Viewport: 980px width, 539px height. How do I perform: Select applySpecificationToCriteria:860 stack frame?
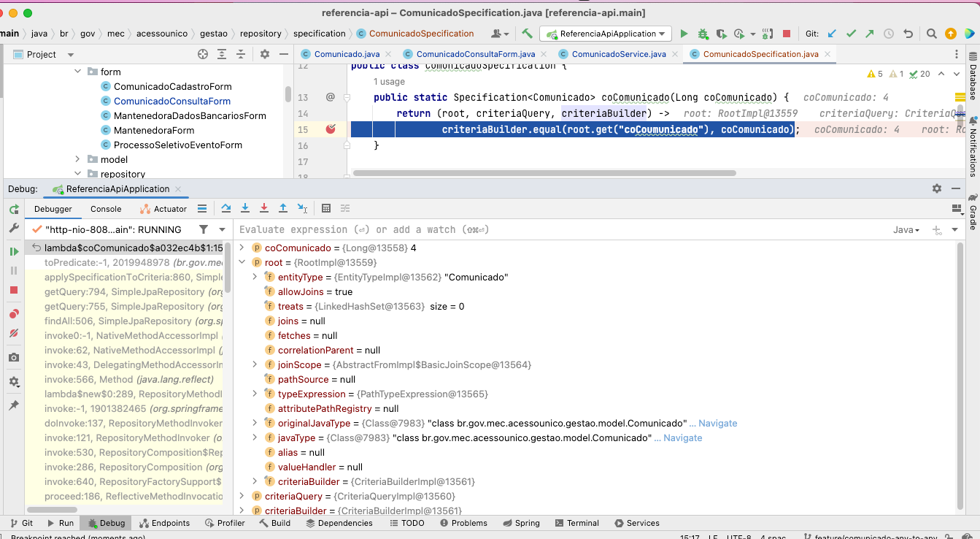point(134,277)
